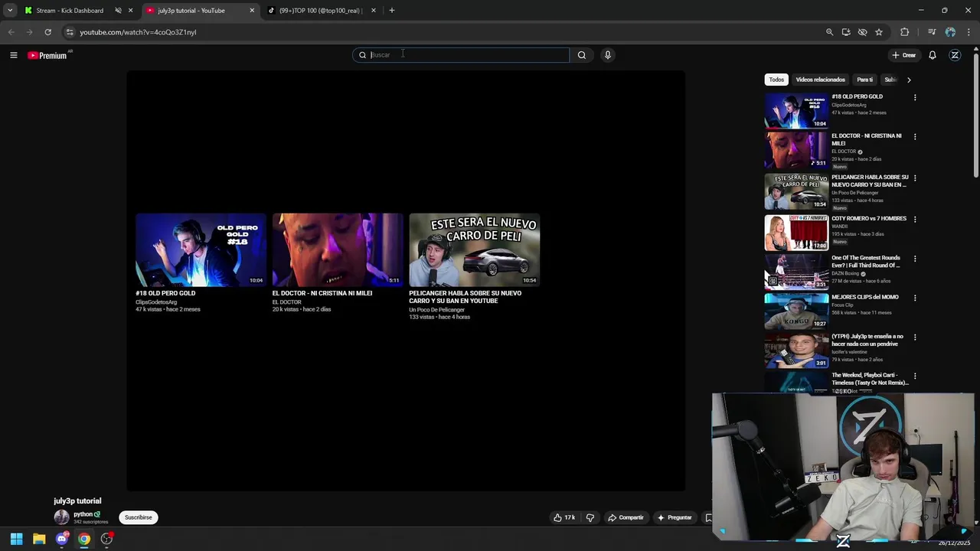Viewport: 980px width, 551px height.
Task: Click the 'Suscribirse' button
Action: pyautogui.click(x=139, y=517)
